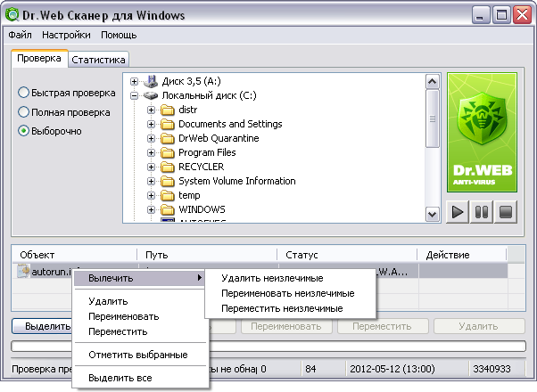Expand the distr folder node
Image resolution: width=537 pixels, height=392 pixels.
pyautogui.click(x=151, y=110)
